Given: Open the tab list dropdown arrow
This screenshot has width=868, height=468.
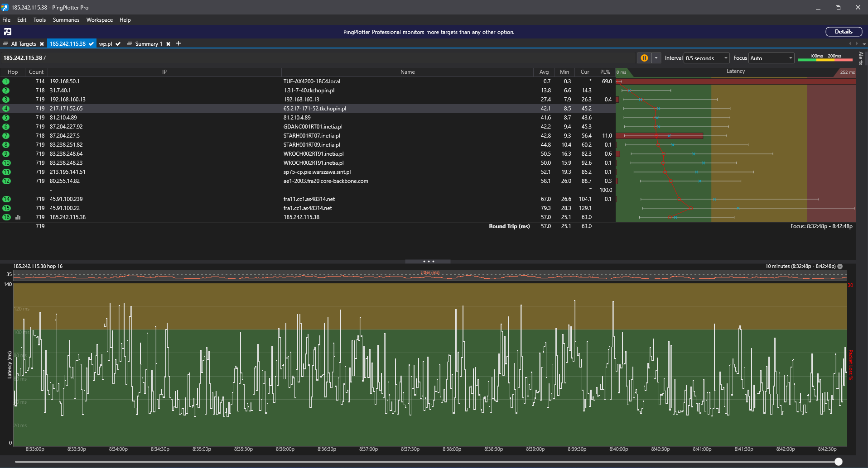Looking at the screenshot, I should pyautogui.click(x=864, y=44).
